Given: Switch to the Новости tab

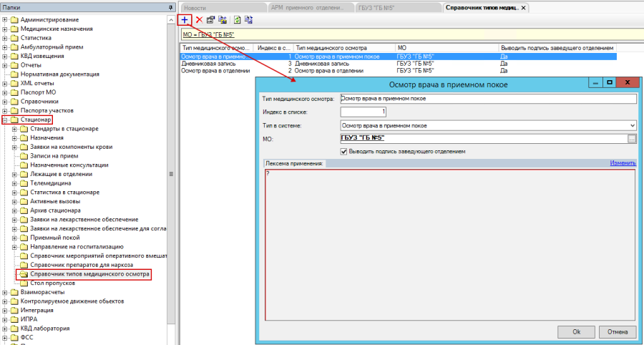Looking at the screenshot, I should (x=223, y=8).
